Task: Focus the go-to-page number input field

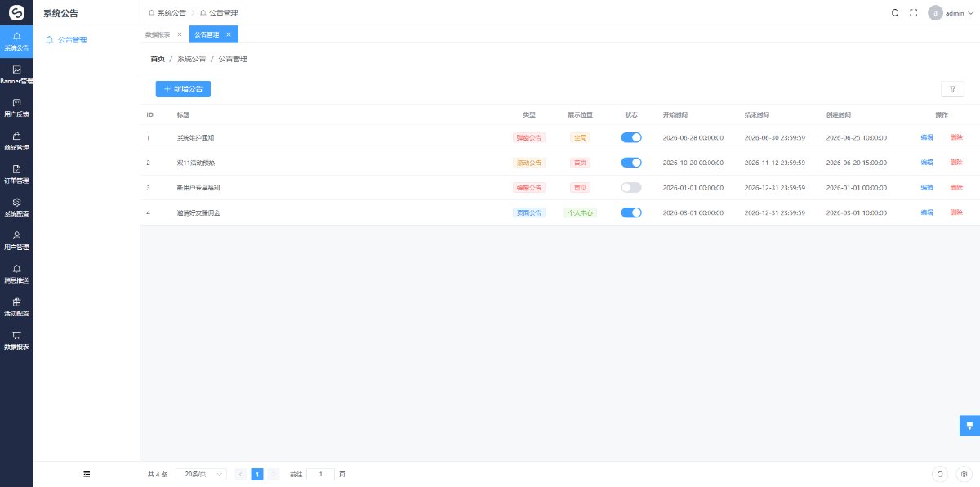Action: pyautogui.click(x=320, y=474)
